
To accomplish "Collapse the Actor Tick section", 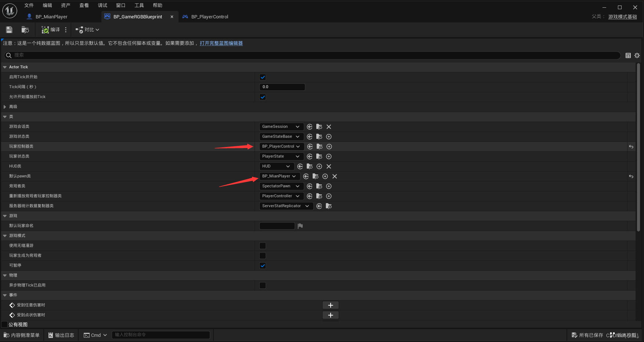I will pyautogui.click(x=5, y=67).
